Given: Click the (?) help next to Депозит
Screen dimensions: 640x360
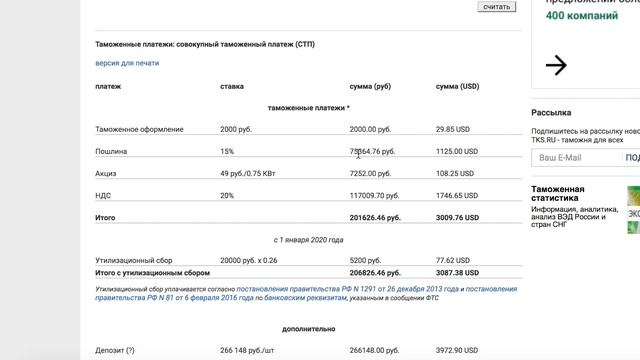Looking at the screenshot, I should pos(130,350).
